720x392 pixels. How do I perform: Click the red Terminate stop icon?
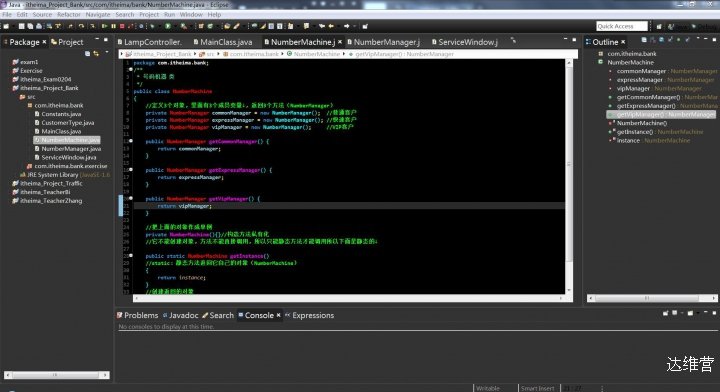122,26
